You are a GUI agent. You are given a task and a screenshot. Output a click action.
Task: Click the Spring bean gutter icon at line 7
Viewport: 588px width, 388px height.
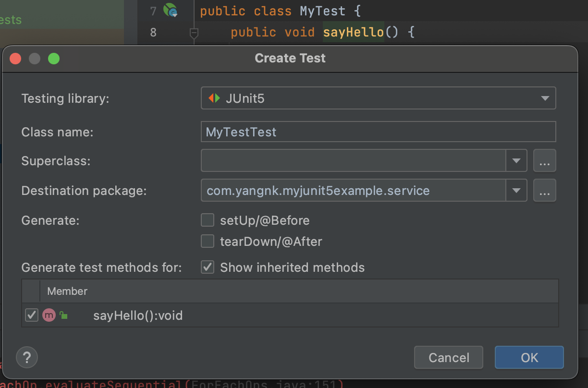point(171,10)
